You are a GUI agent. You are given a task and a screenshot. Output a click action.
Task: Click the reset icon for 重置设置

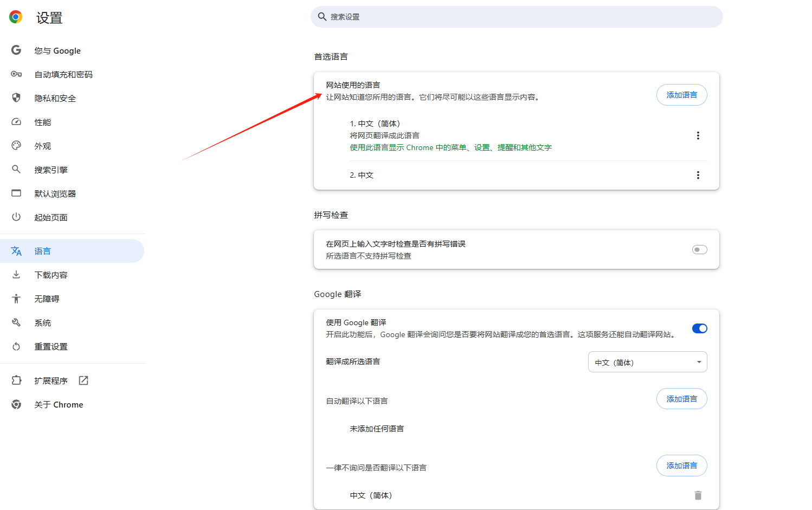tap(16, 346)
